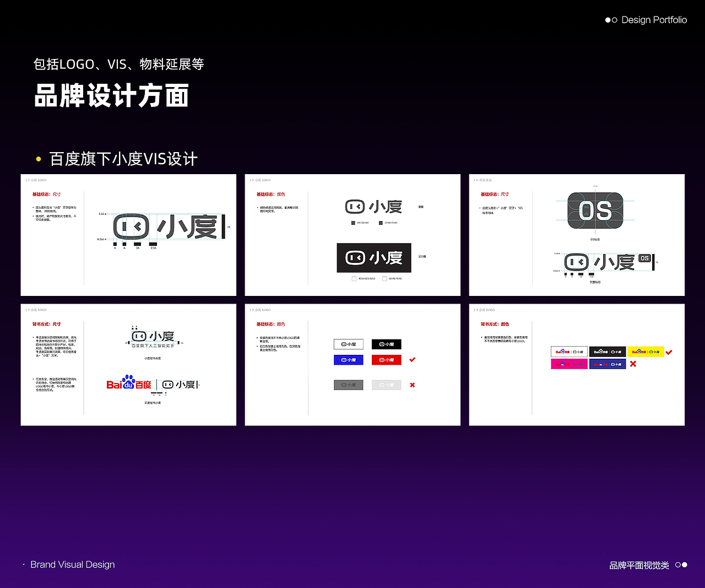Screen dimensions: 705x588
Task: Select the white Baidu 小度 combo swatch
Action: (569, 352)
